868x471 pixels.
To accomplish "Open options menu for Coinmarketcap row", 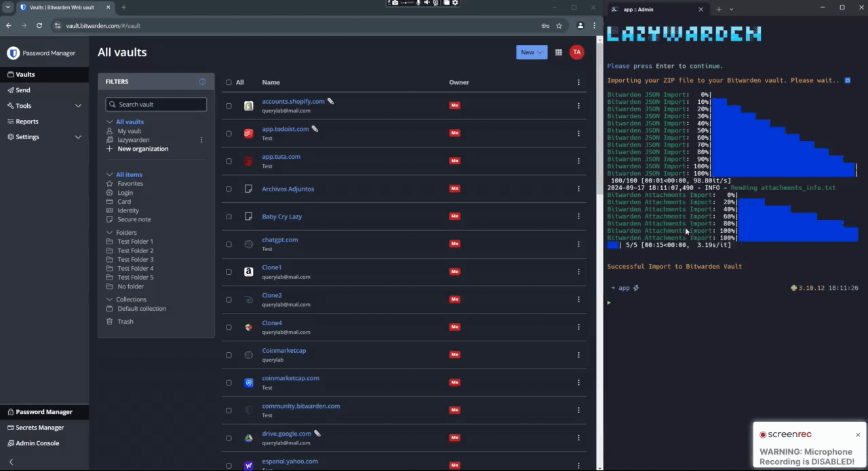I will [x=578, y=354].
